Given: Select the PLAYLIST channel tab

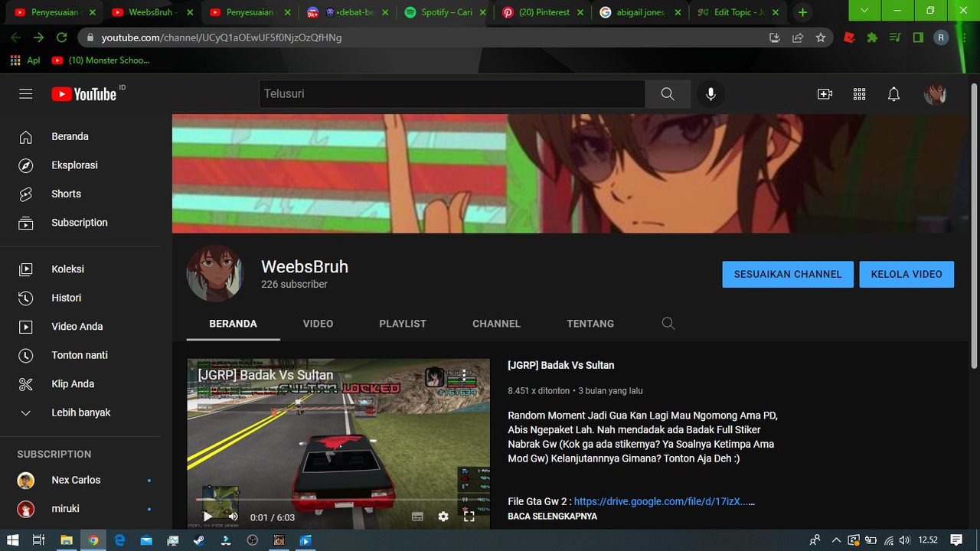Looking at the screenshot, I should (403, 324).
